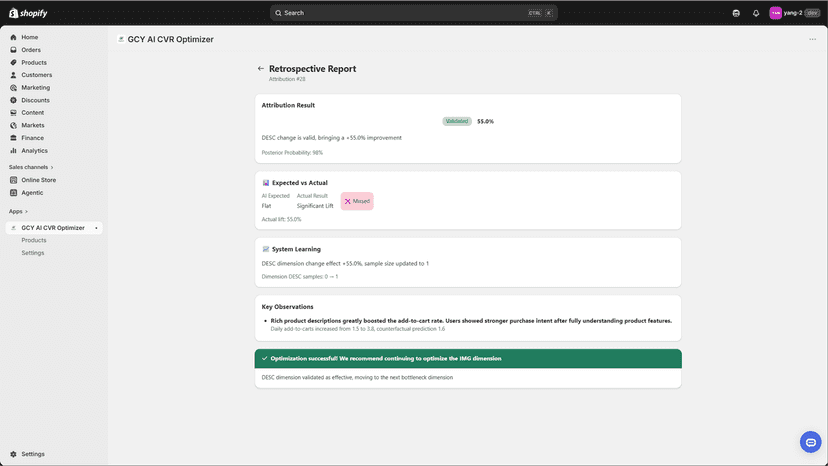The image size is (828, 466).
Task: Click the Discounts icon in sidebar
Action: pyautogui.click(x=13, y=100)
